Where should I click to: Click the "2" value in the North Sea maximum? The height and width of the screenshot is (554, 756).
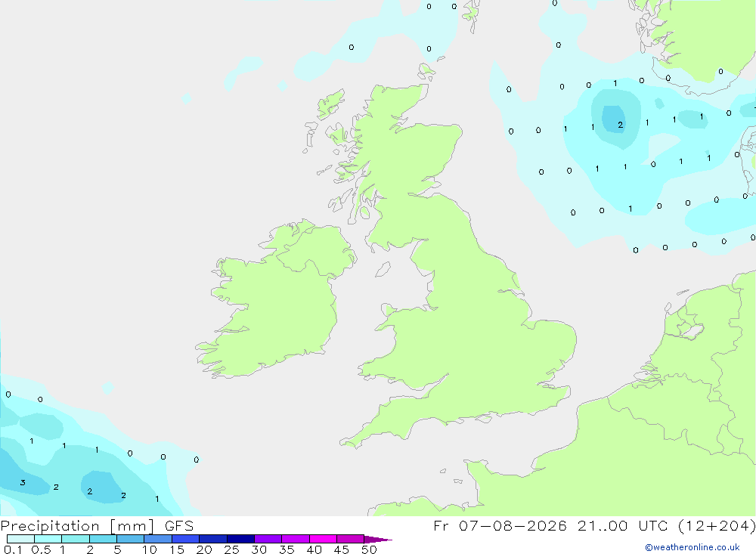point(621,125)
